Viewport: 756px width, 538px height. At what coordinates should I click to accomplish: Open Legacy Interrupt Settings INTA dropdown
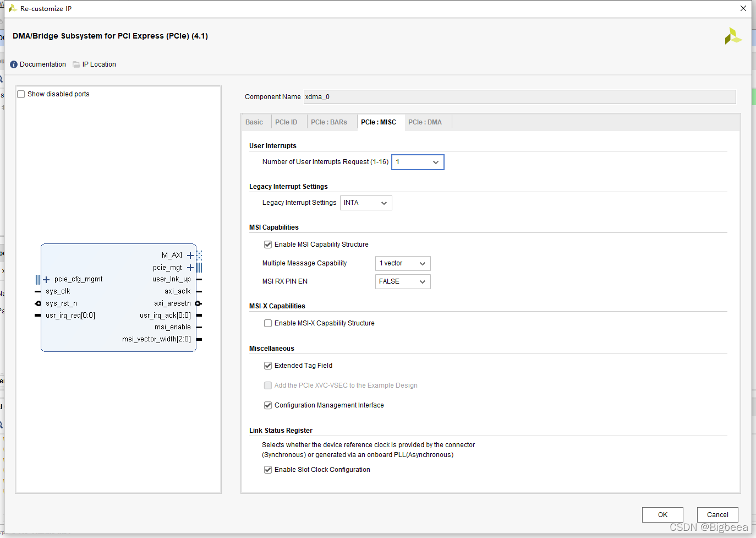pos(366,203)
